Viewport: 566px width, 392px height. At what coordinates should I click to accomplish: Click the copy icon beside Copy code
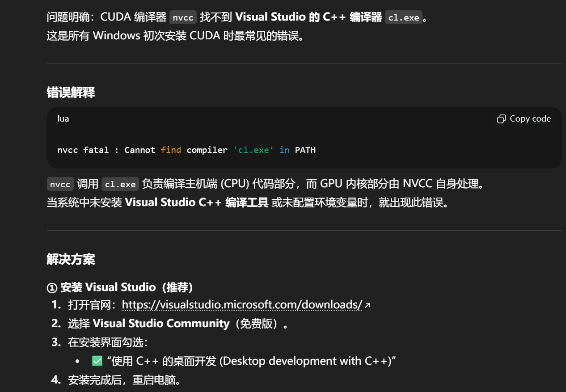[x=502, y=119]
